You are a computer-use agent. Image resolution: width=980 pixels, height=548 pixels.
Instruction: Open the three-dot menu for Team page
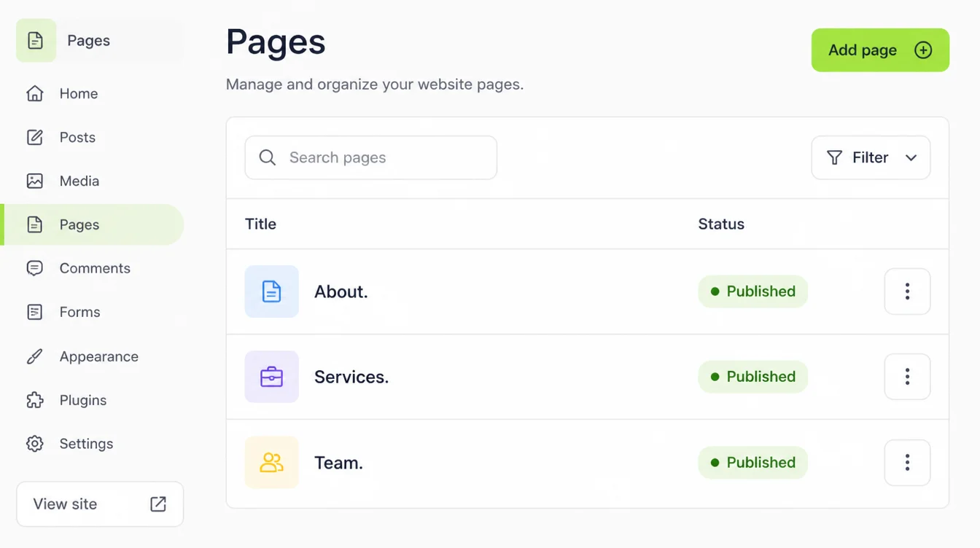tap(907, 462)
